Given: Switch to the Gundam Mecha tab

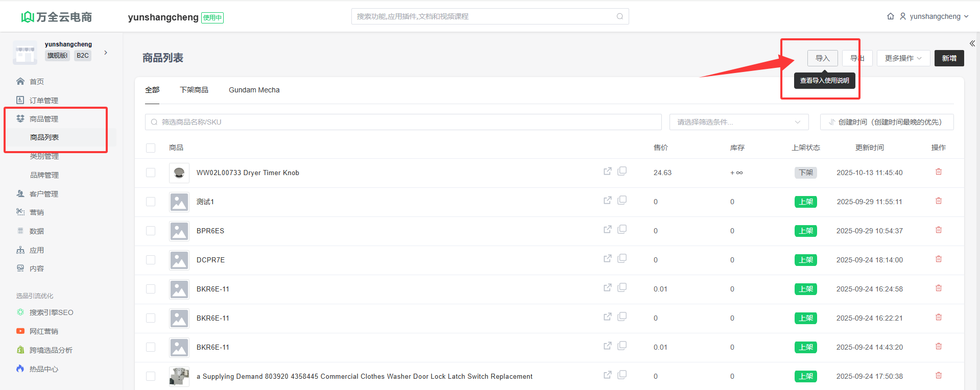Looking at the screenshot, I should pyautogui.click(x=254, y=90).
